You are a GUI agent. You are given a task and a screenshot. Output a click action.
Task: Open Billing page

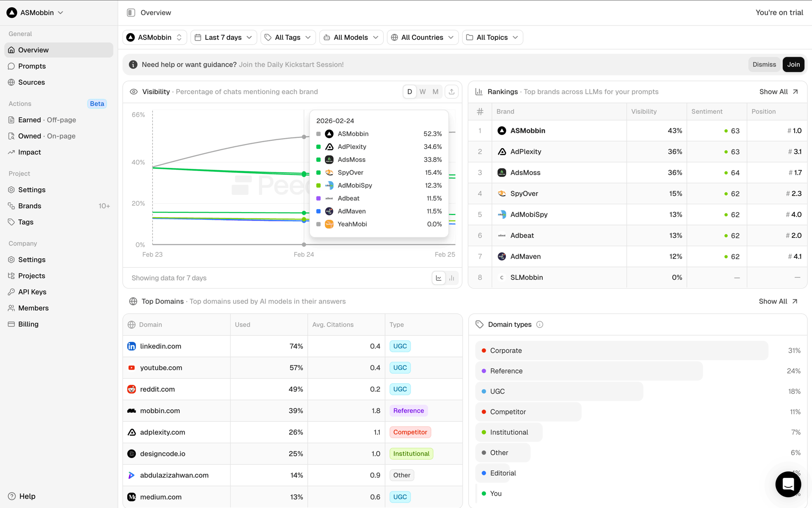(x=59, y=324)
